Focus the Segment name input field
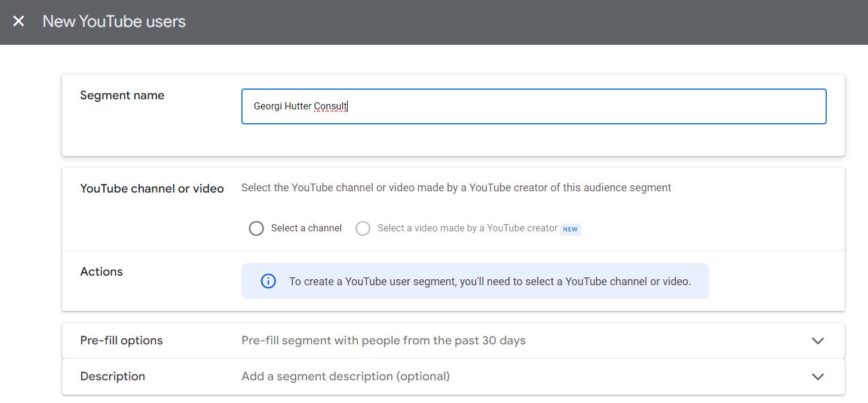Image resolution: width=868 pixels, height=403 pixels. [x=533, y=106]
